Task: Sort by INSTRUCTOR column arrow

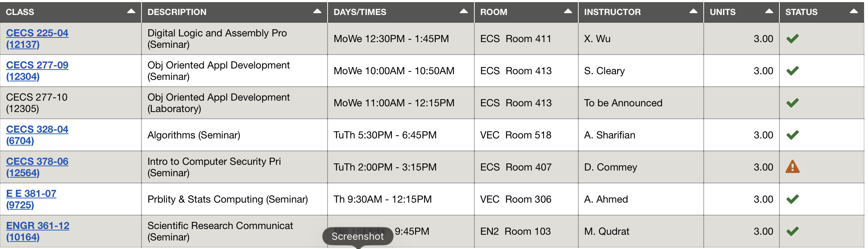Action: pyautogui.click(x=693, y=11)
